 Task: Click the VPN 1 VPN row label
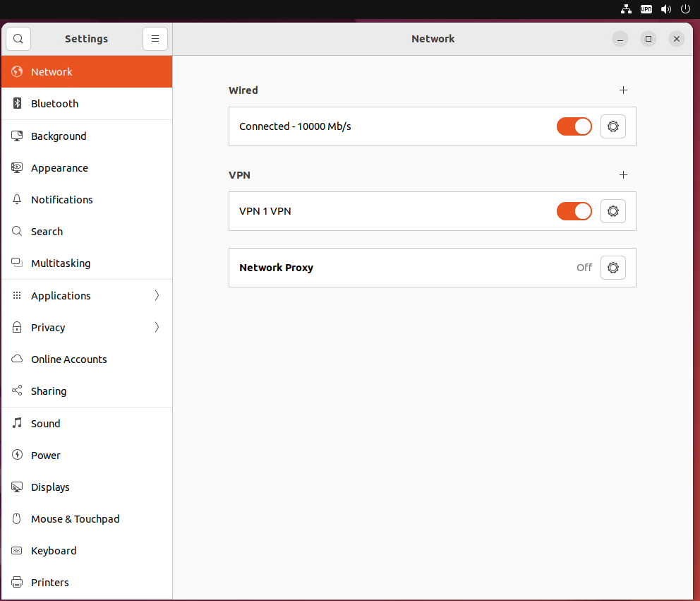[x=265, y=211]
